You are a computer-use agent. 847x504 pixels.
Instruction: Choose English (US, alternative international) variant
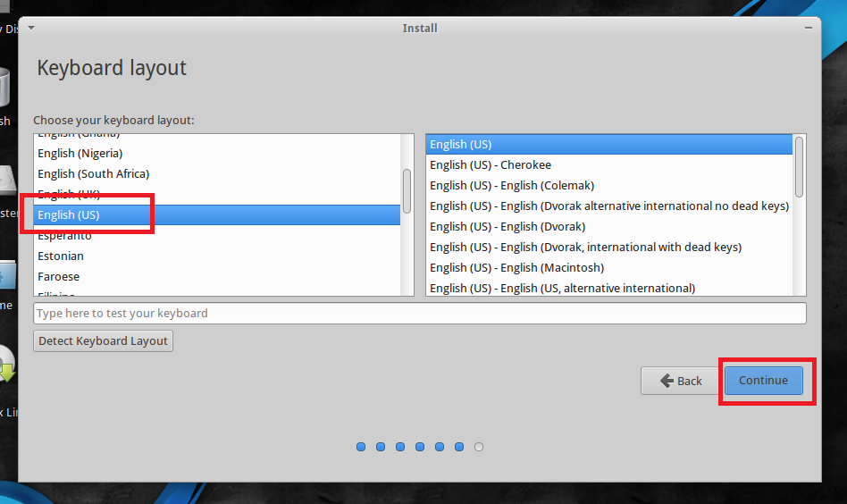click(x=608, y=288)
